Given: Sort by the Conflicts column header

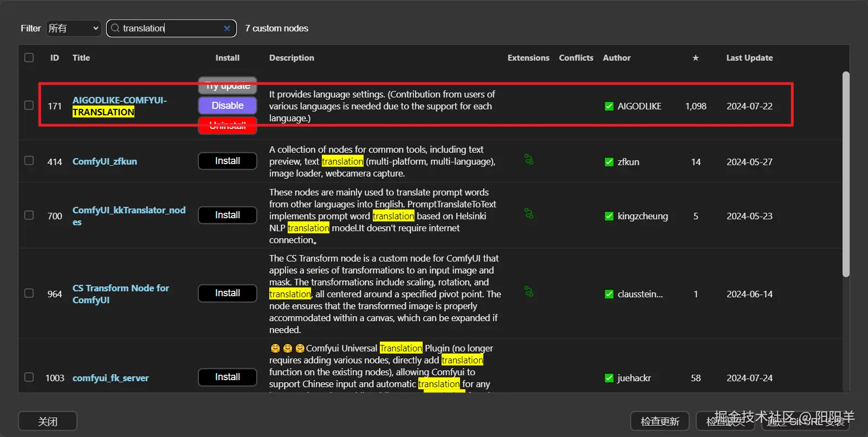Looking at the screenshot, I should 576,58.
